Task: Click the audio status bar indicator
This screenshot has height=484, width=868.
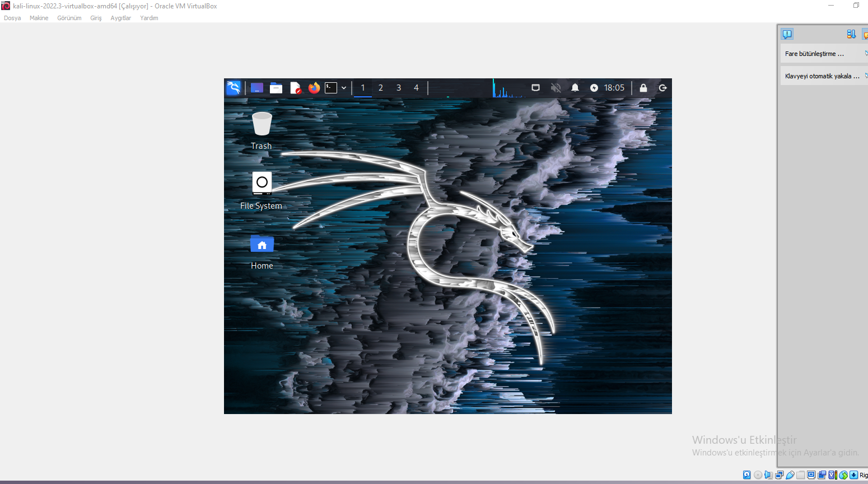Action: coord(768,475)
